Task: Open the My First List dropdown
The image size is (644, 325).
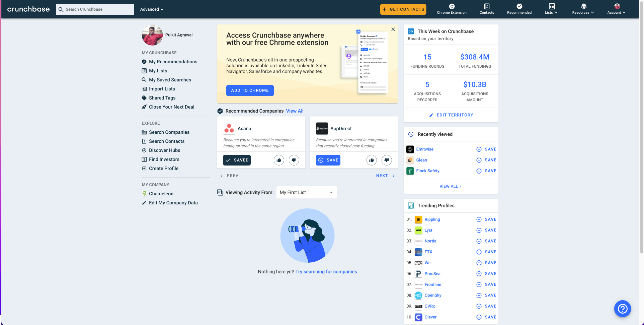Action: [x=307, y=192]
